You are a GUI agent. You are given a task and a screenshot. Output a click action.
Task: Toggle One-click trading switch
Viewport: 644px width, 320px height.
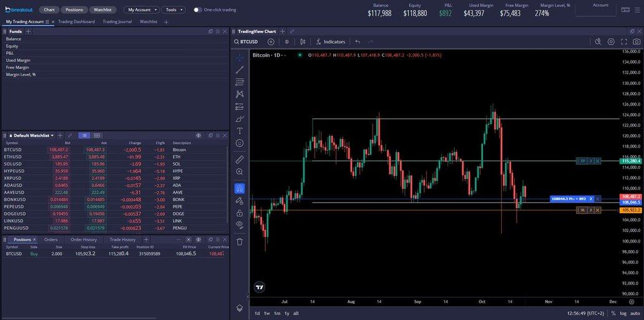pos(198,10)
